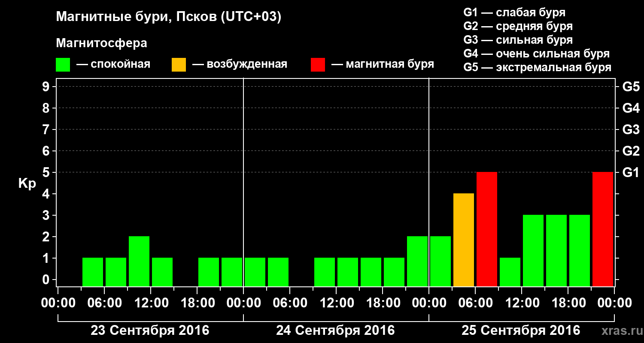Viewport: 644px width, 343px height.
Task: Click the '— магнитная буря' legend label
Action: [383, 65]
